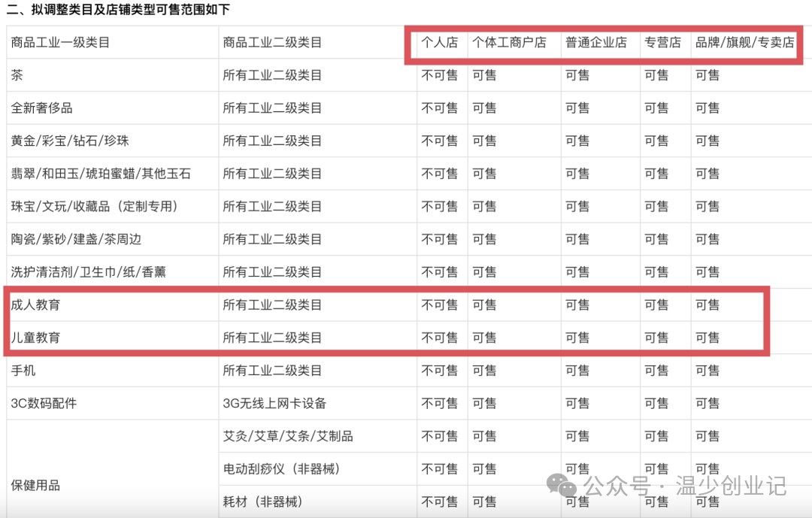The image size is (812, 518).
Task: Click the 全新奢侈品 category cell
Action: coord(42,108)
